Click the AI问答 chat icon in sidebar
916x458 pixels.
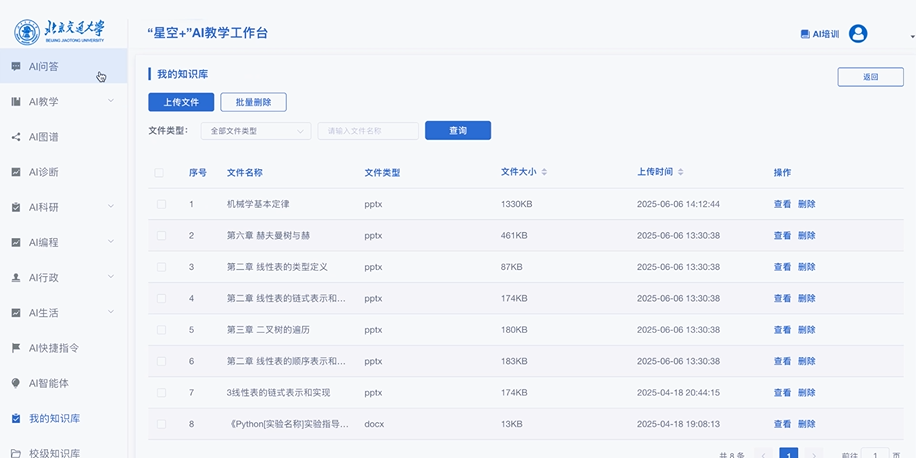16,67
